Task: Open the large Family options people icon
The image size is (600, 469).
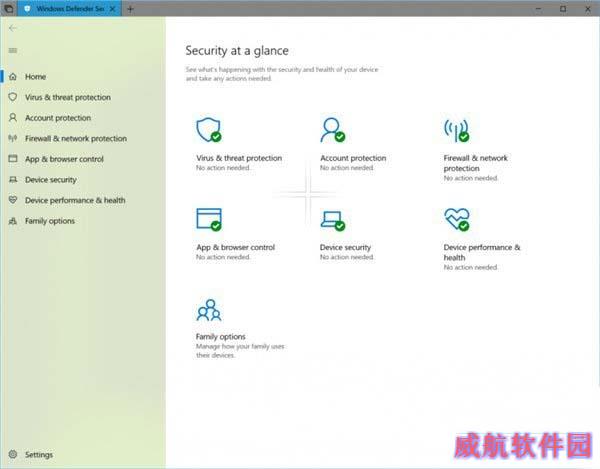Action: (209, 310)
